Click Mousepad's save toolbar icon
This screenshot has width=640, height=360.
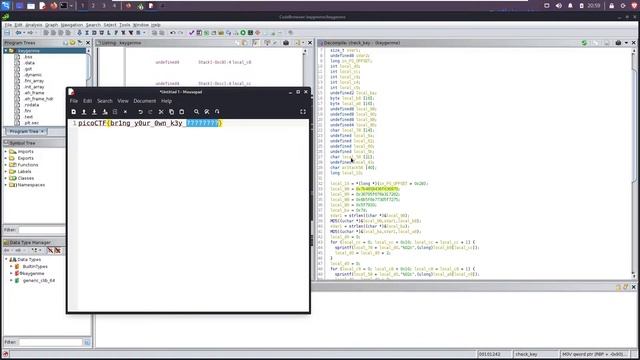pyautogui.click(x=94, y=112)
